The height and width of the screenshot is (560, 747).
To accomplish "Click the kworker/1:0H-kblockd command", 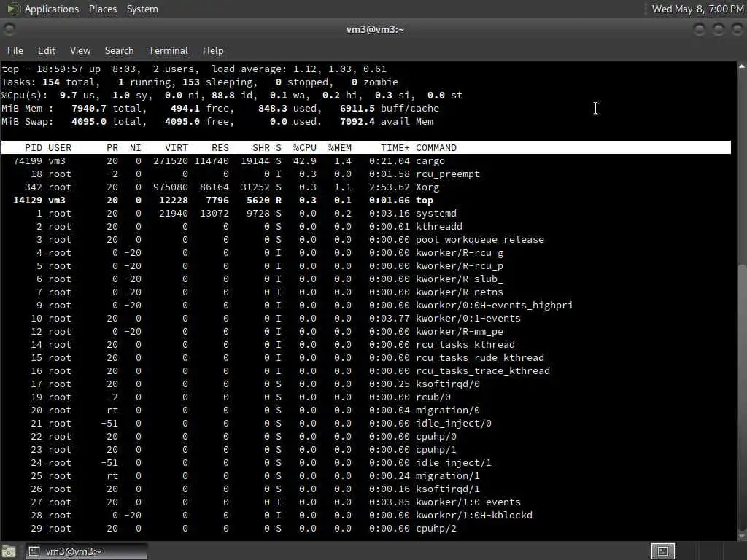I will tap(474, 516).
